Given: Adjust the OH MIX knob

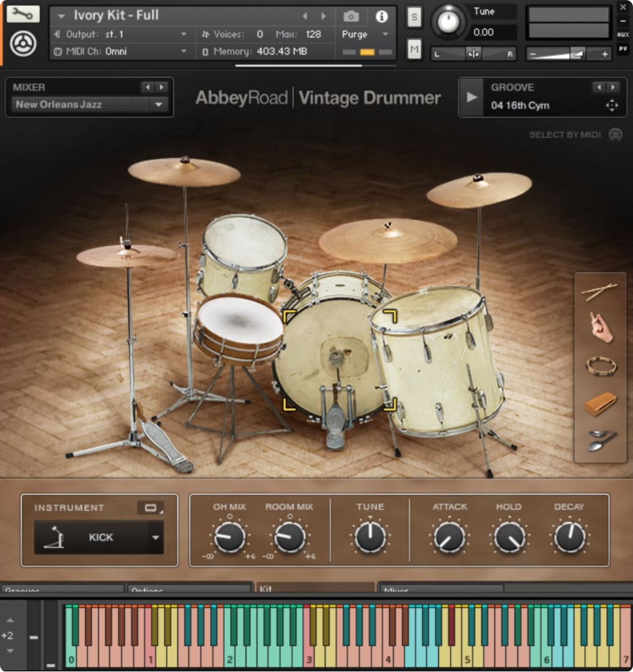Looking at the screenshot, I should tap(230, 537).
